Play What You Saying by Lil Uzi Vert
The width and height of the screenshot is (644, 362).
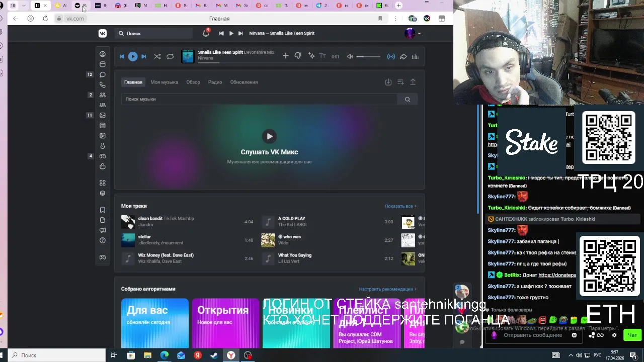coord(268,258)
